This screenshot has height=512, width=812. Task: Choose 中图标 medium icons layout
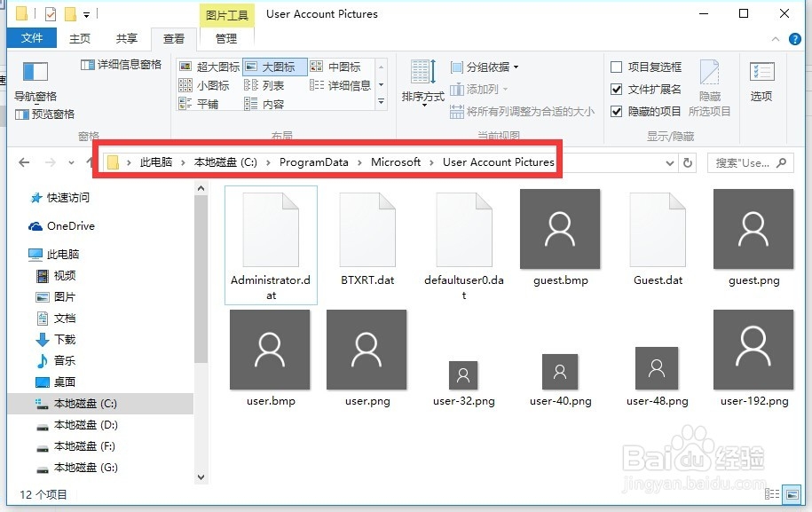(335, 67)
